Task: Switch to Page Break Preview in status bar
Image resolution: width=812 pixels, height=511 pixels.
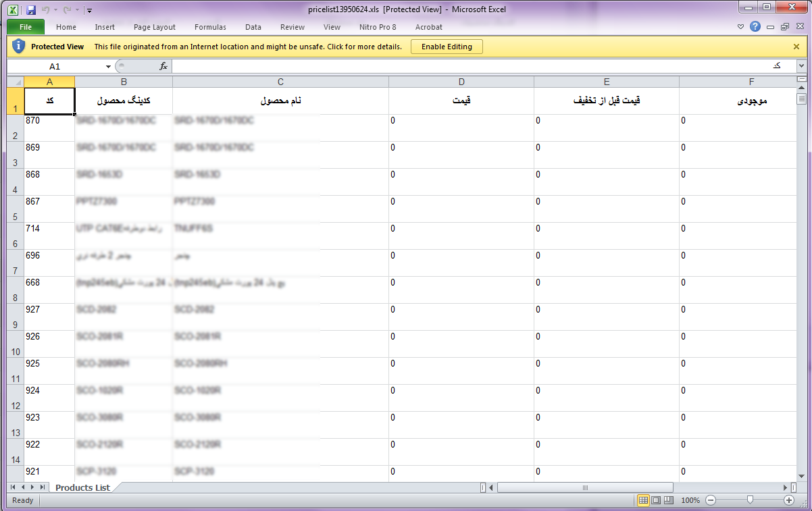Action: click(667, 500)
